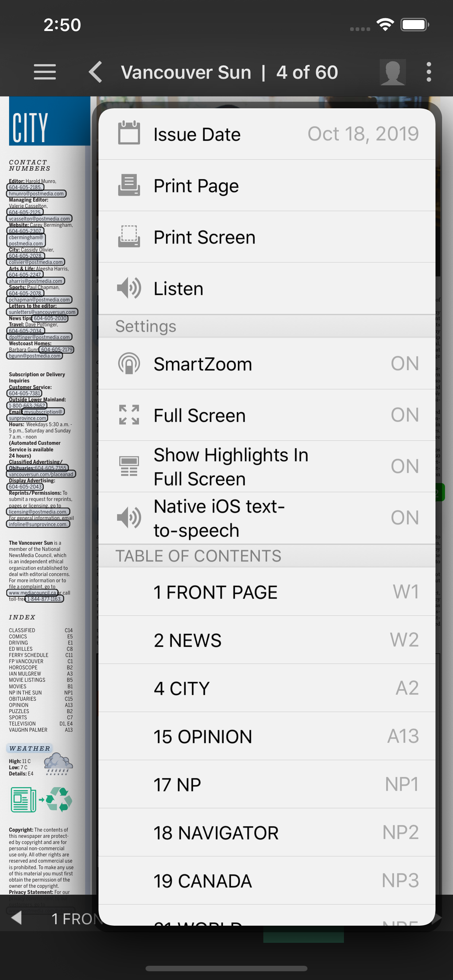Image resolution: width=453 pixels, height=980 pixels.
Task: Open infoline@sunprovince.com link
Action: (x=38, y=524)
